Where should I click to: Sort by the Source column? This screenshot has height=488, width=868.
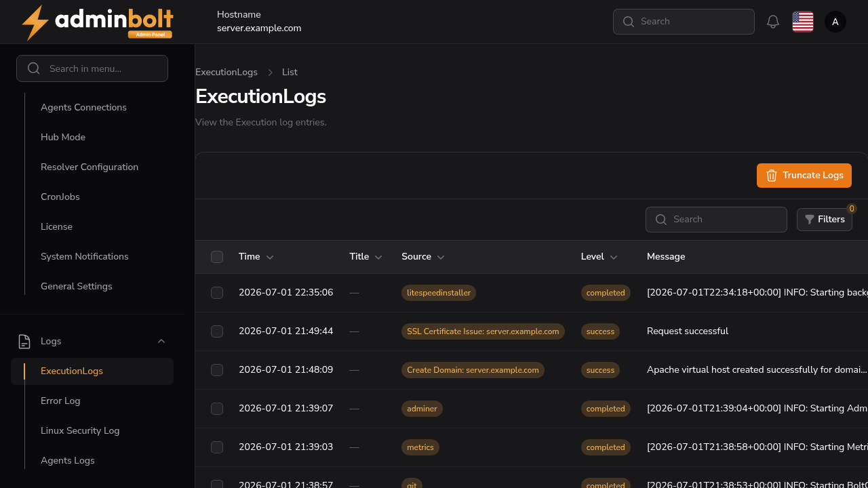tap(422, 257)
